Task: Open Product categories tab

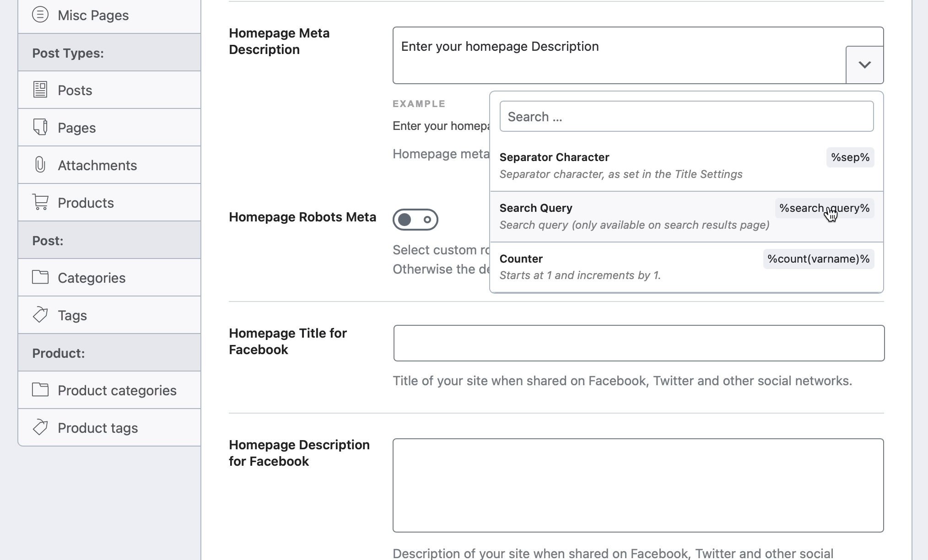Action: pos(109,390)
